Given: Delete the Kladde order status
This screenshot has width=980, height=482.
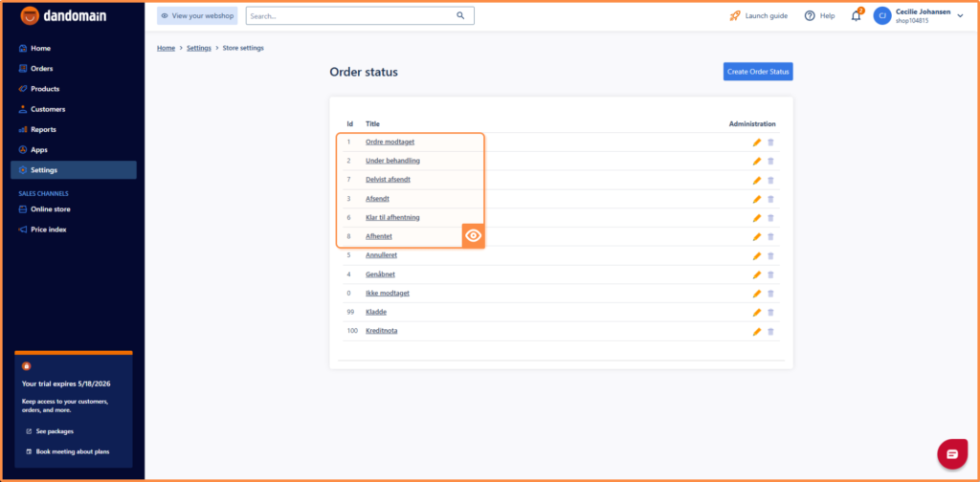Looking at the screenshot, I should tap(770, 313).
